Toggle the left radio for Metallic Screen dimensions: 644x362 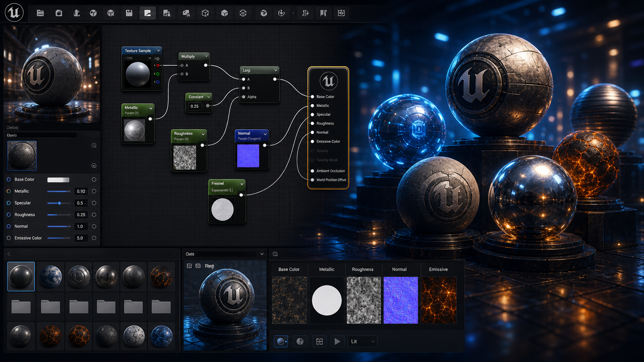coord(8,191)
